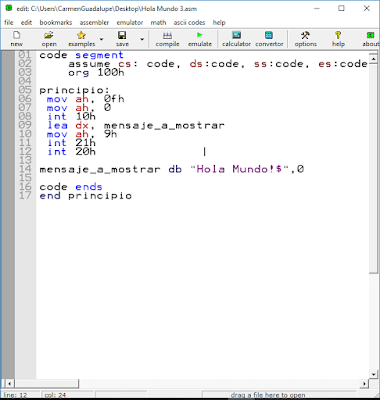This screenshot has height=400, width=380.
Task: Click the vertical scrollbar down arrow
Action: click(x=374, y=375)
